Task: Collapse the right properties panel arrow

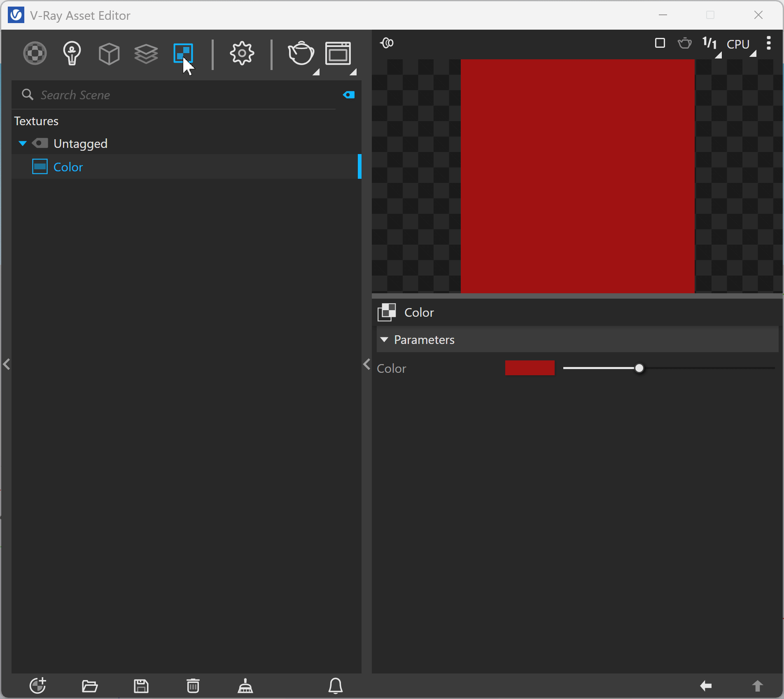Action: 367,364
